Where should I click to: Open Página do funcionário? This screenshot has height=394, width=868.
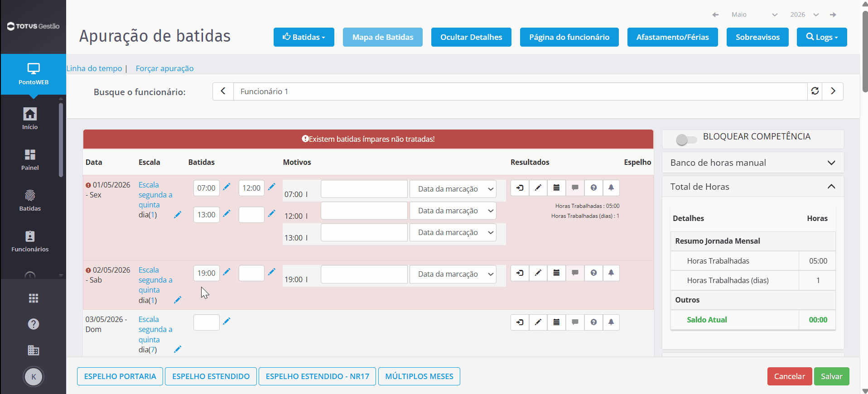pos(569,37)
